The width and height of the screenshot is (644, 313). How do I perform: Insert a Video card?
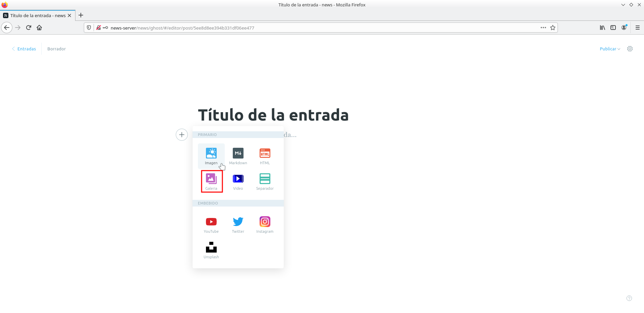pos(238,181)
